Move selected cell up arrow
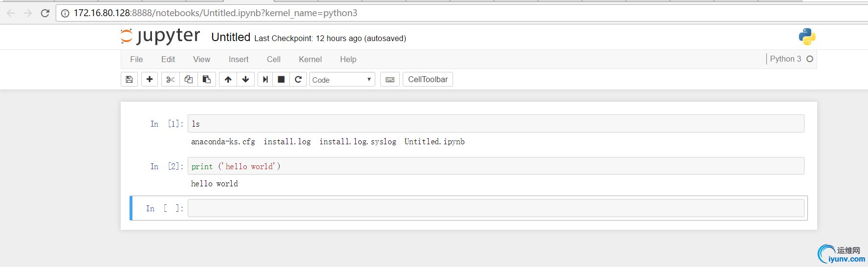 [x=228, y=79]
